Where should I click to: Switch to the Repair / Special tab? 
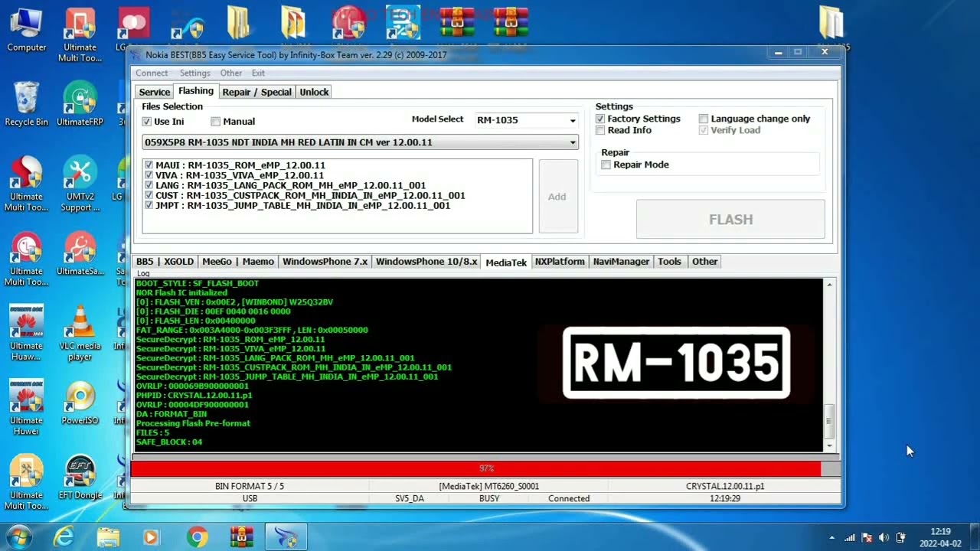click(256, 92)
